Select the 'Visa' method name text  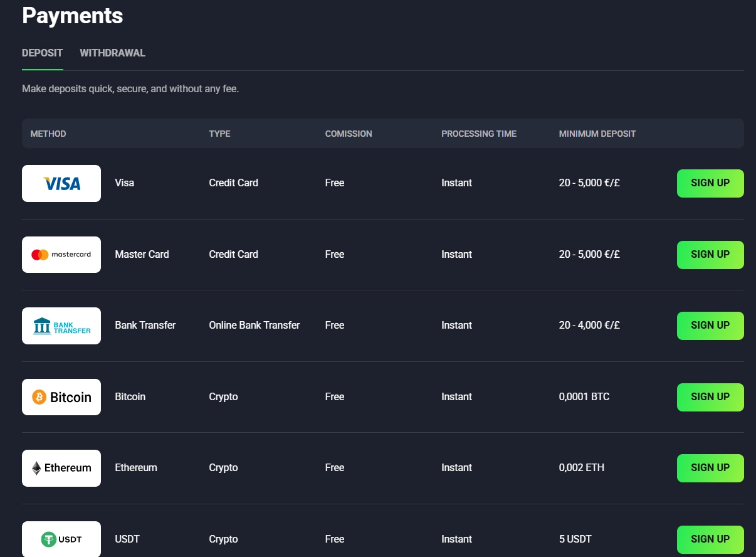coord(125,183)
